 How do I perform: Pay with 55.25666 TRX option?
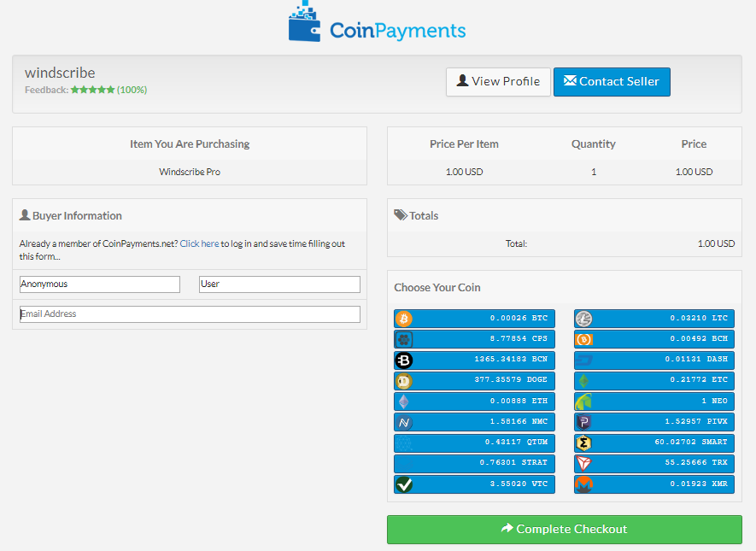[654, 463]
